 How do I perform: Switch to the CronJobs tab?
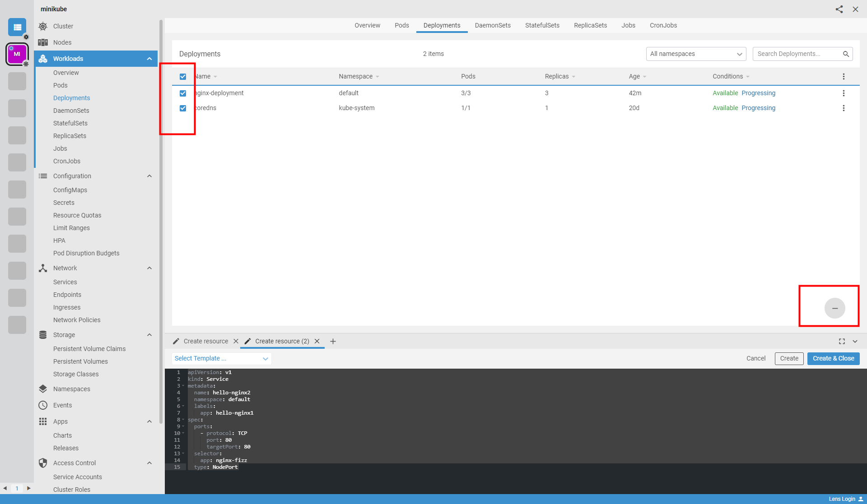(x=663, y=25)
